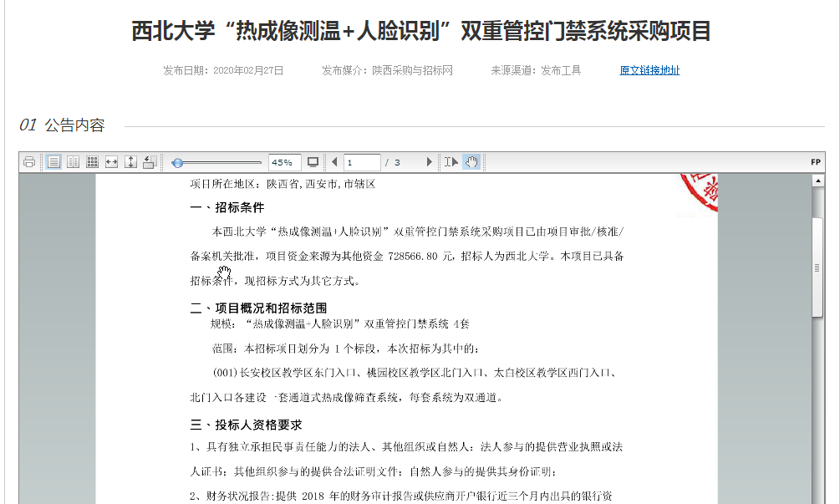The width and height of the screenshot is (840, 504).
Task: Click the document scroll up arrow
Action: [817, 181]
